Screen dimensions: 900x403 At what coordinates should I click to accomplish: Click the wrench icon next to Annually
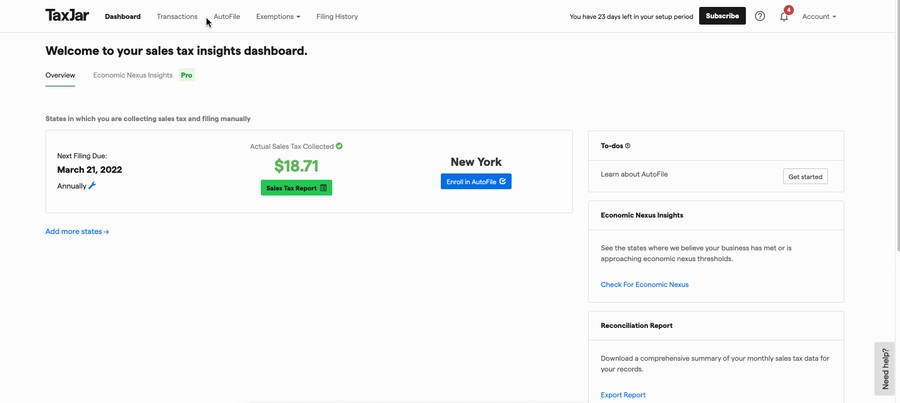pyautogui.click(x=92, y=186)
